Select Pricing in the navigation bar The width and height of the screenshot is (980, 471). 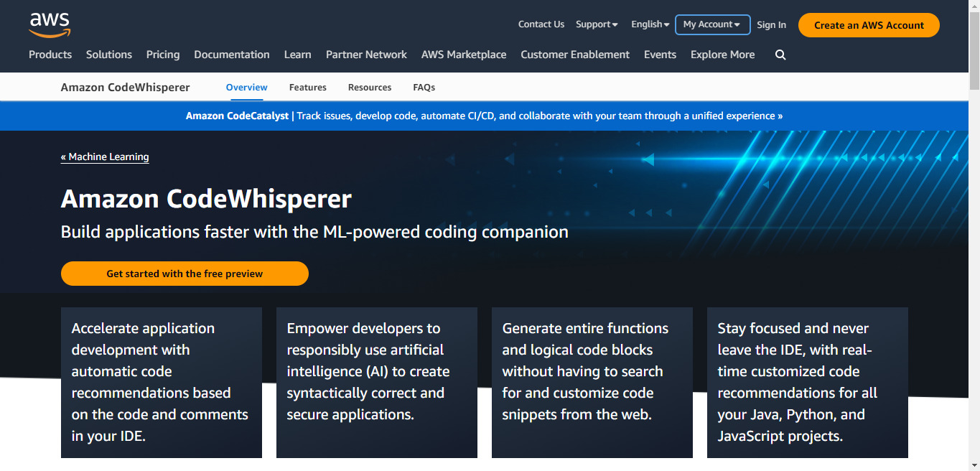pyautogui.click(x=163, y=55)
